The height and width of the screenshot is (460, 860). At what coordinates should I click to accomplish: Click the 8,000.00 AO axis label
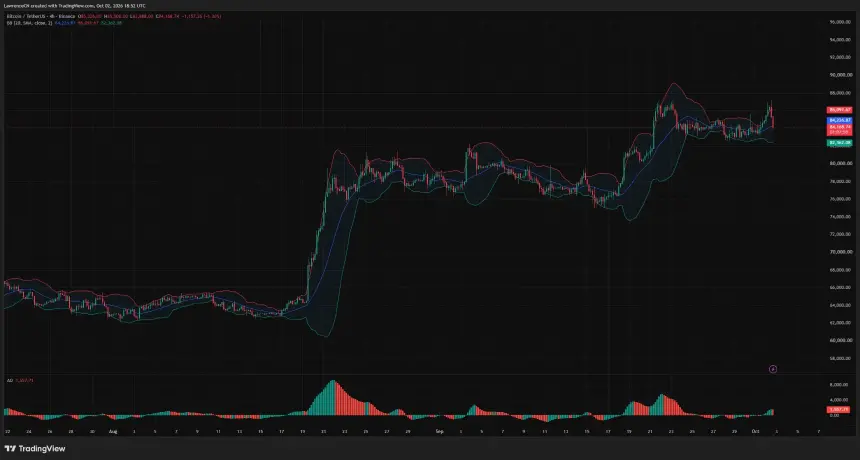click(840, 385)
